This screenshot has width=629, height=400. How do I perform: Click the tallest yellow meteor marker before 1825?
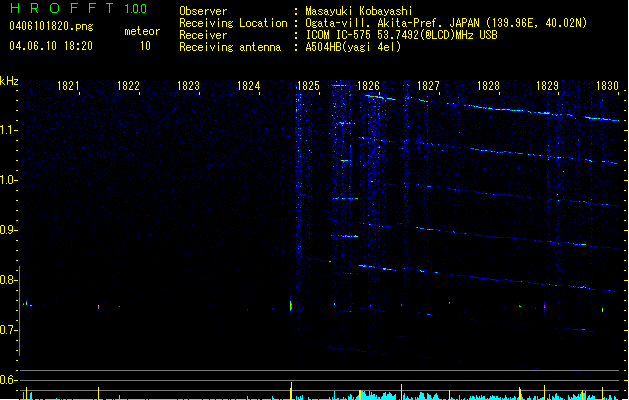tap(291, 391)
